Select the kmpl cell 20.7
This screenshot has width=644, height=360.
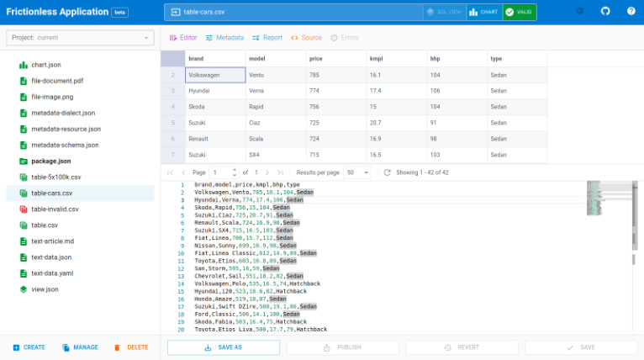click(396, 123)
